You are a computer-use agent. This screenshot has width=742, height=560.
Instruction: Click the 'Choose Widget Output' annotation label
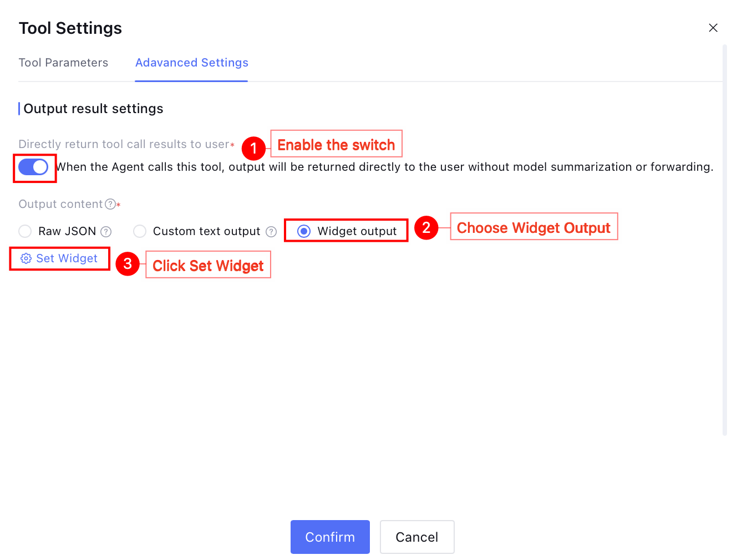533,227
